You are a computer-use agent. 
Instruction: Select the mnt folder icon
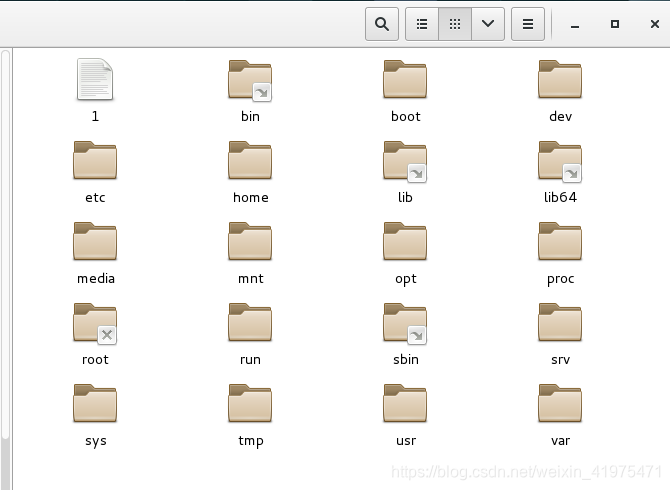click(250, 241)
